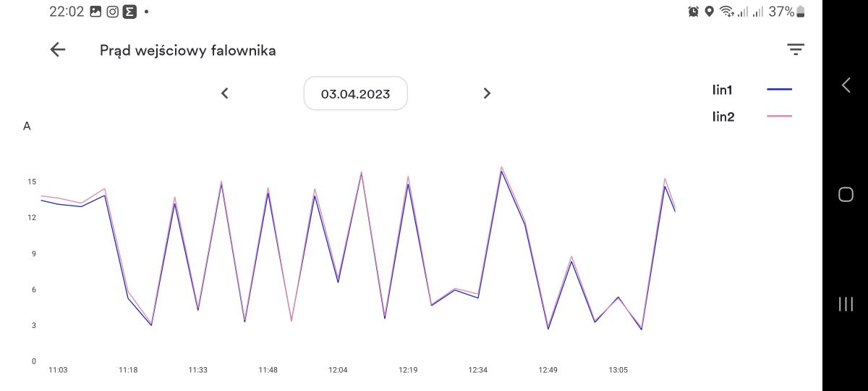Go to the previous day chevron
Viewport: 868px width, 391px height.
click(224, 93)
